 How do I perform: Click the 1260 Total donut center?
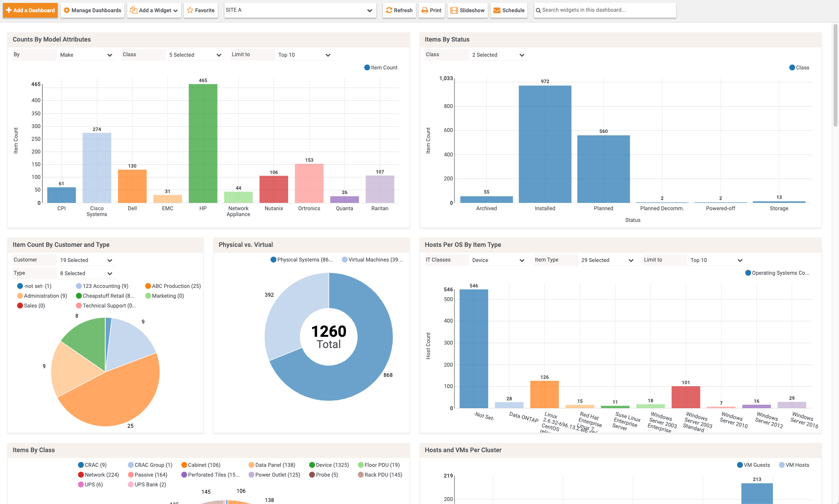coord(329,337)
